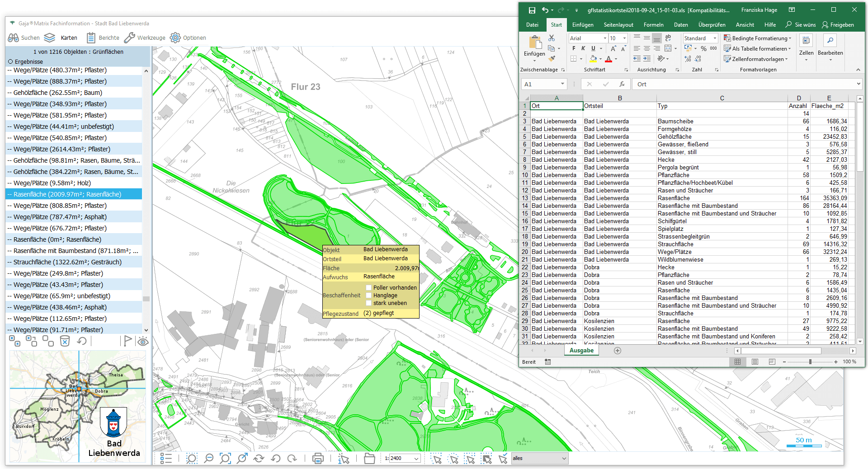Check the 'Poller vorhanden' checkbox
The height and width of the screenshot is (469, 868).
click(x=369, y=288)
